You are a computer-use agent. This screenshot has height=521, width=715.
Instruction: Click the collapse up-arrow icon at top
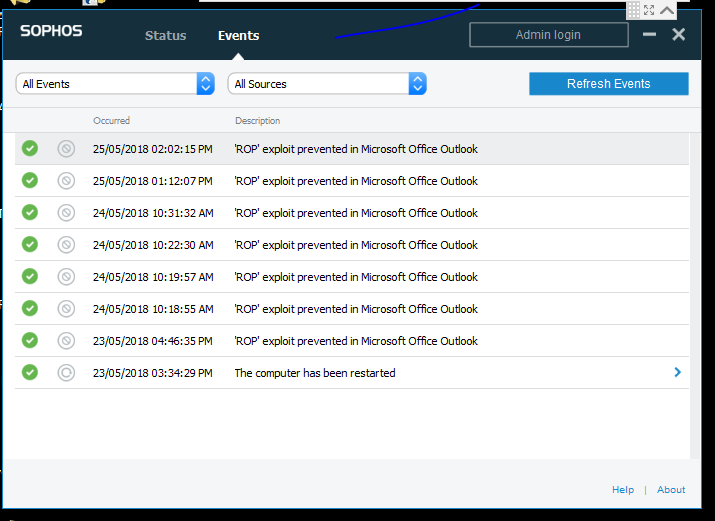coord(667,10)
